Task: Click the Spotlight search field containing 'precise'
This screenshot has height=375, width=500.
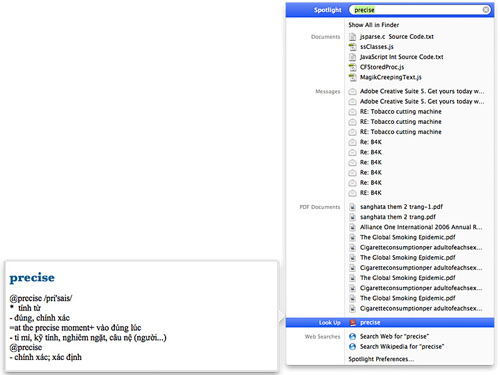Action: (x=420, y=10)
